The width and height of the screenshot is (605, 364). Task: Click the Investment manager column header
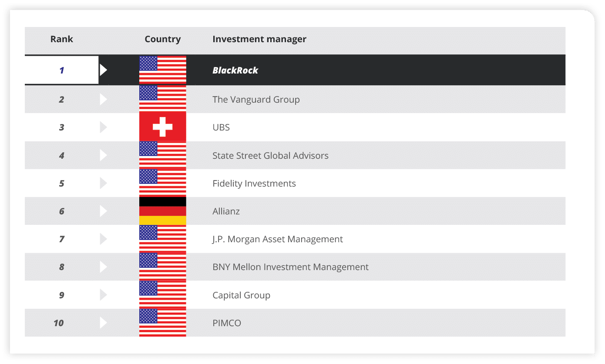(x=259, y=39)
